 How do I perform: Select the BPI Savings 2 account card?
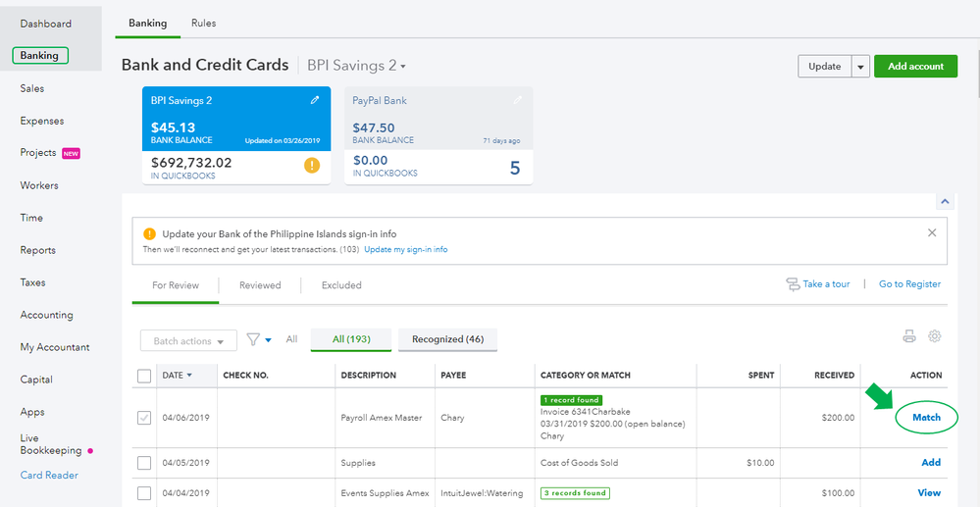(236, 135)
